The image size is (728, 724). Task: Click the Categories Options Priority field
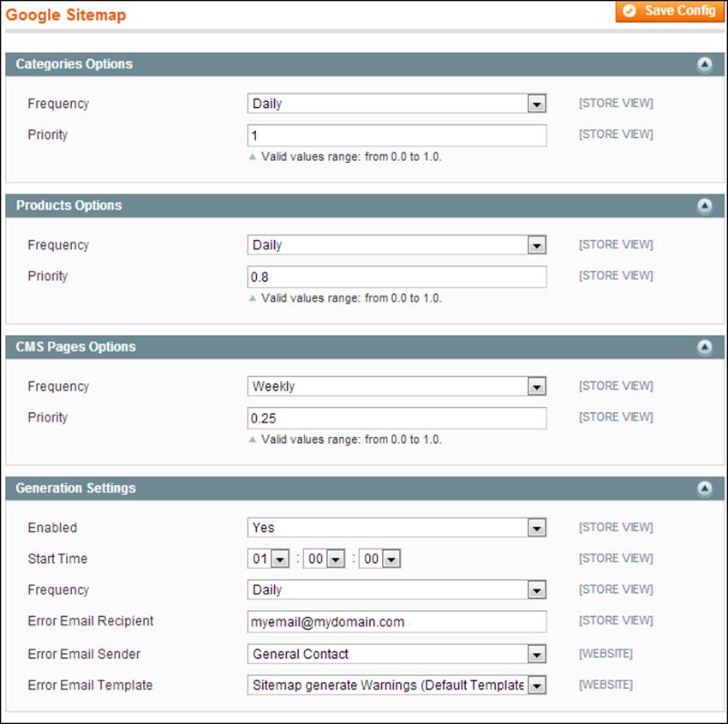(x=397, y=135)
